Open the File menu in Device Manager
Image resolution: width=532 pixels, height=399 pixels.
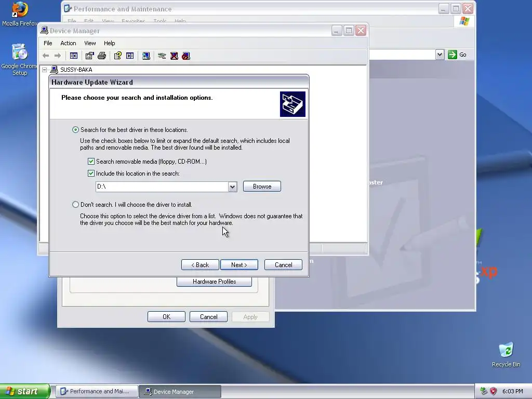[48, 43]
